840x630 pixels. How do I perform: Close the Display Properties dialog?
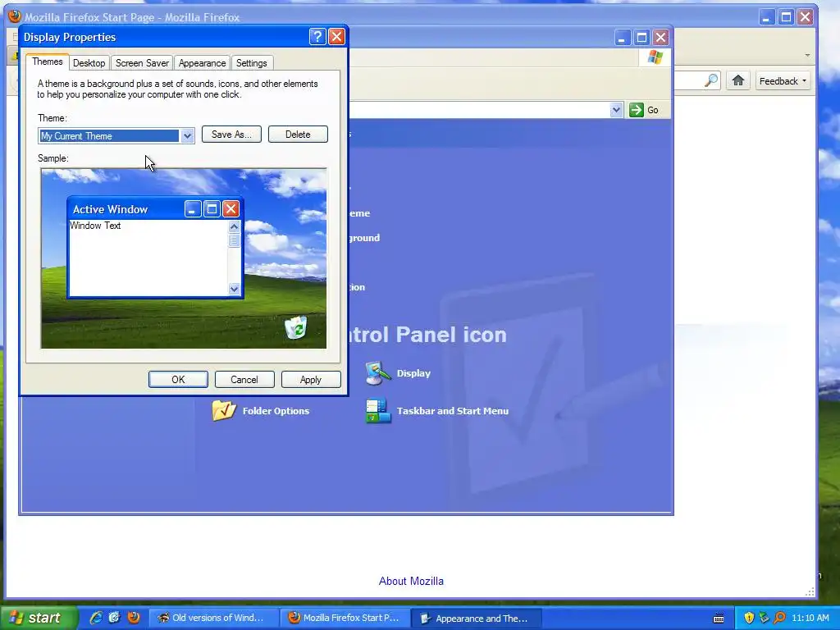336,36
